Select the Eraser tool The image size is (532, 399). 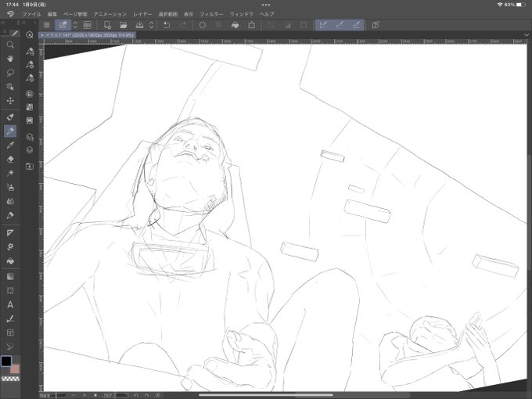pyautogui.click(x=10, y=159)
